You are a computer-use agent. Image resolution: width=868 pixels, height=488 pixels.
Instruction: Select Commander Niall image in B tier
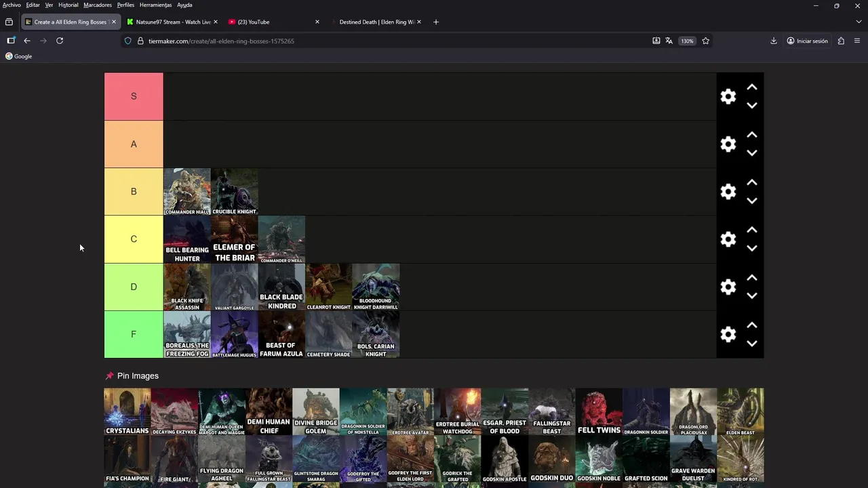[x=187, y=192]
